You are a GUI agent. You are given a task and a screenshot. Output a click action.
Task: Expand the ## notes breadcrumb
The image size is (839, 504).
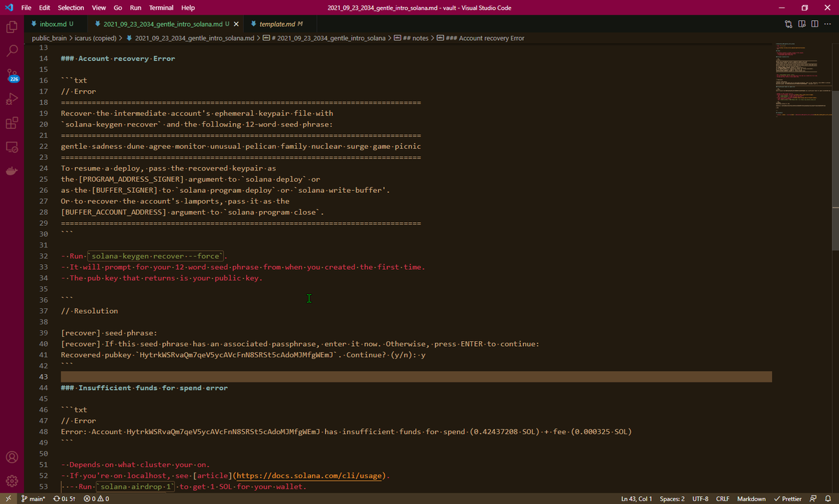pyautogui.click(x=411, y=38)
